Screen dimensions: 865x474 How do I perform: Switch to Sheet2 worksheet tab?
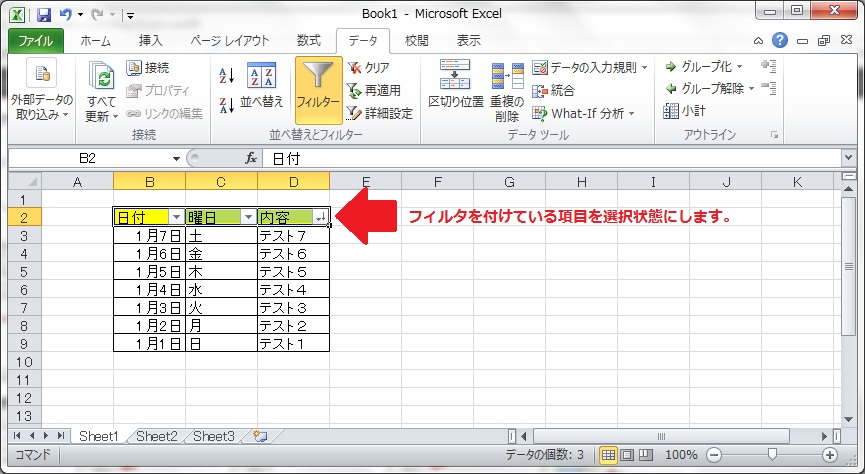[156, 436]
